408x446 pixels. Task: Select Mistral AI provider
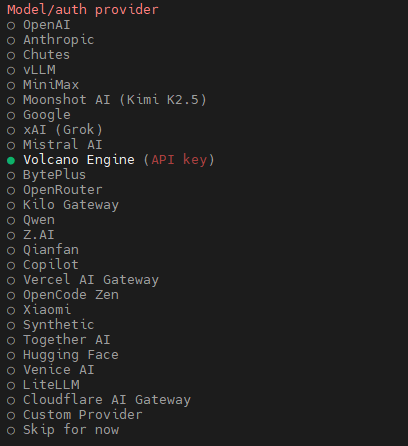(55, 145)
